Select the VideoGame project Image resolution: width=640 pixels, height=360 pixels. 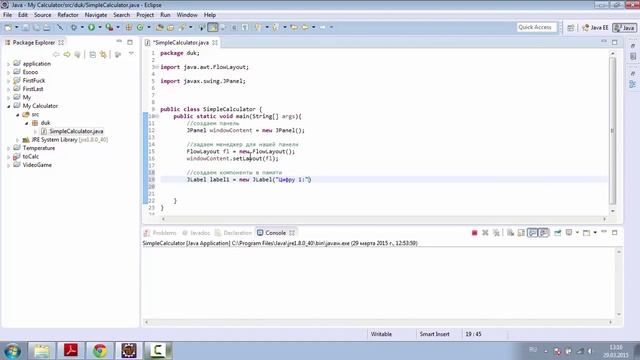pyautogui.click(x=37, y=165)
